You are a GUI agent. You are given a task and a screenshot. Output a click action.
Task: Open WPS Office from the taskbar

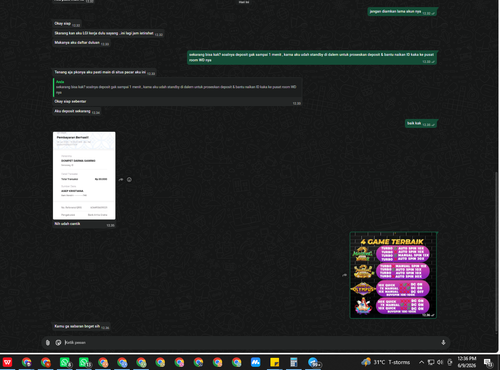point(7,362)
